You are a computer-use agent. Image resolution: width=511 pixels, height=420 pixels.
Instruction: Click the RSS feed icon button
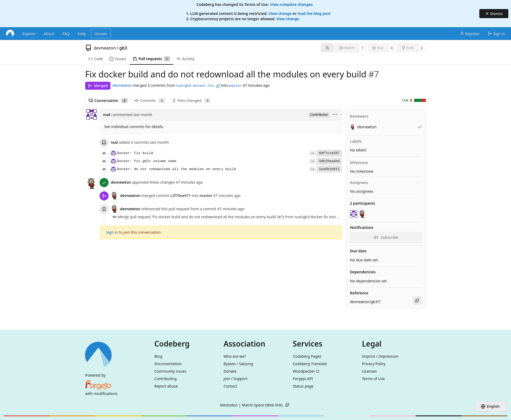[x=327, y=48]
